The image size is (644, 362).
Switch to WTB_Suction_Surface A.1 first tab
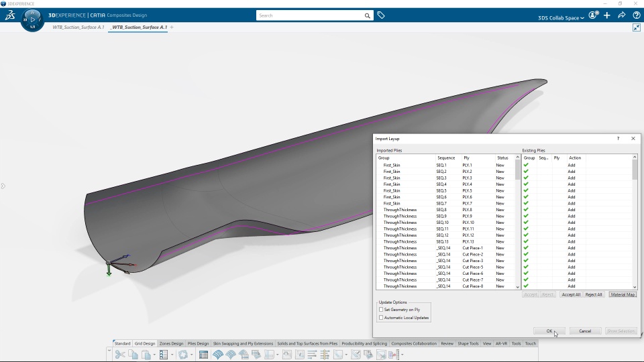click(78, 27)
